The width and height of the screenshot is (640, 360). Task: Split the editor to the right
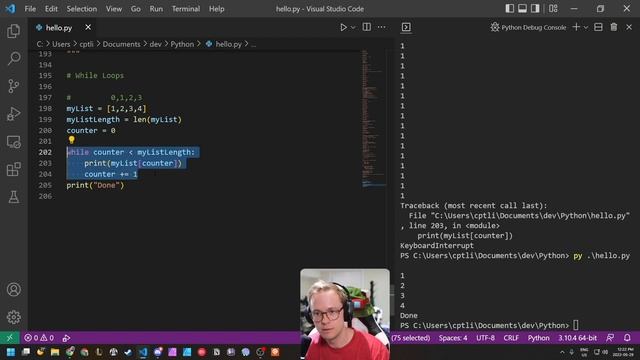click(367, 27)
